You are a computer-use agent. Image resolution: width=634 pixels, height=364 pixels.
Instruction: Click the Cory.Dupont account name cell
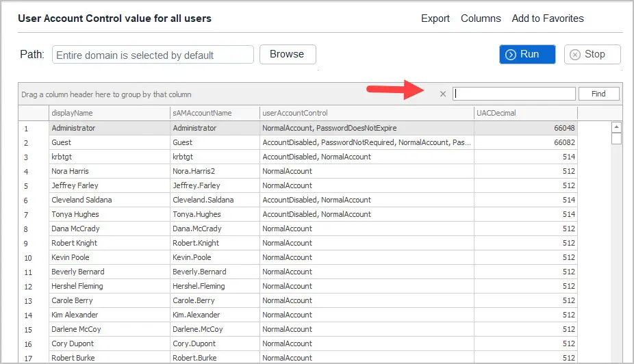point(215,343)
